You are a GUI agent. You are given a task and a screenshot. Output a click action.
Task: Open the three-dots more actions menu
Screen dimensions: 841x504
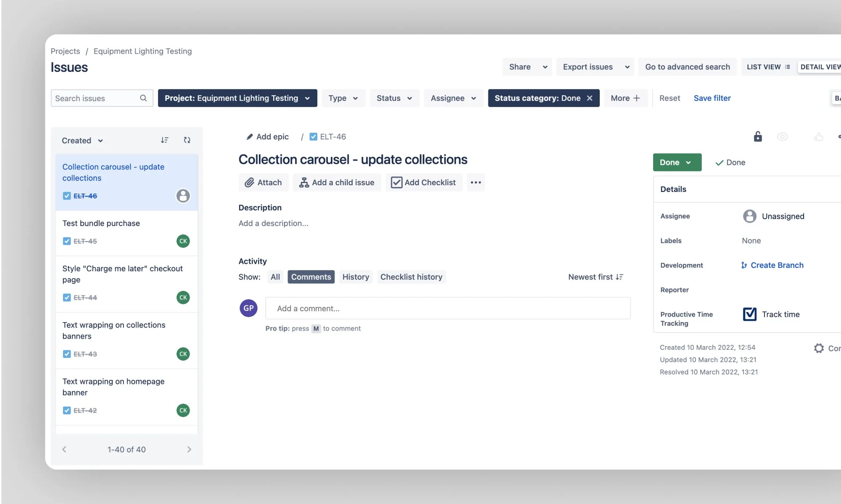coord(475,182)
